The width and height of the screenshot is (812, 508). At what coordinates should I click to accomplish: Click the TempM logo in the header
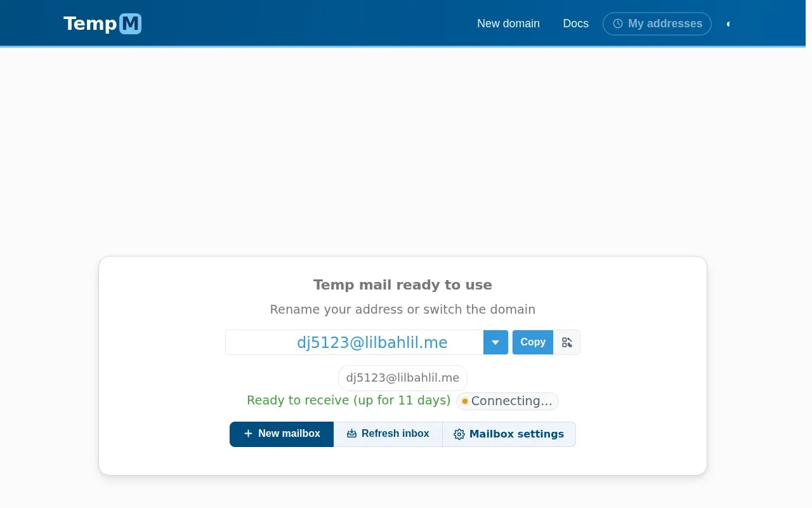[102, 23]
